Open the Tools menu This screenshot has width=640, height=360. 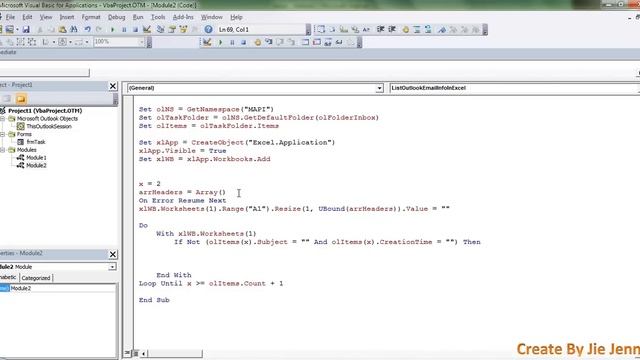(x=158, y=17)
